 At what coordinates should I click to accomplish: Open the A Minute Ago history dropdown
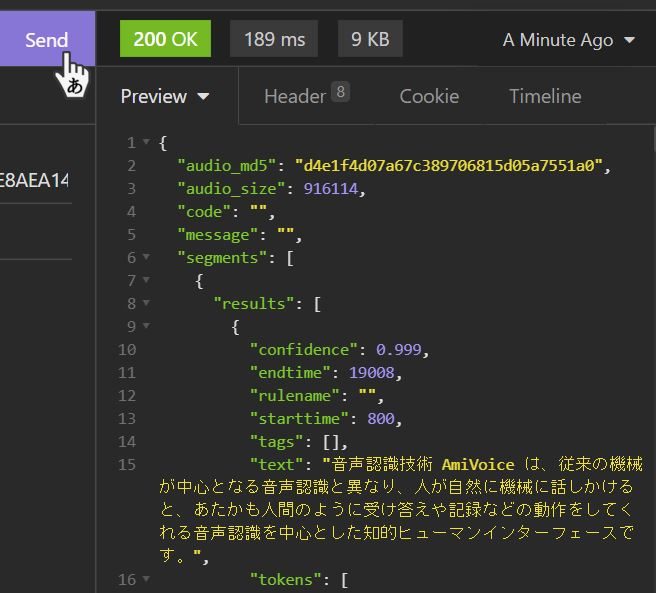tap(569, 40)
